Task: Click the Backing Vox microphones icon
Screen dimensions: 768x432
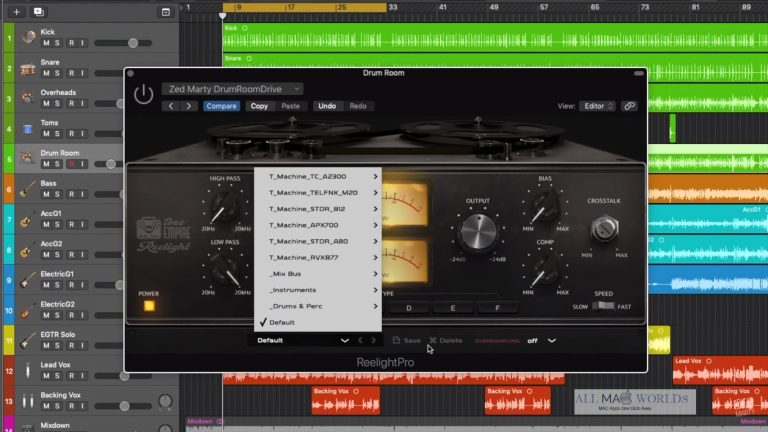Action: point(28,401)
